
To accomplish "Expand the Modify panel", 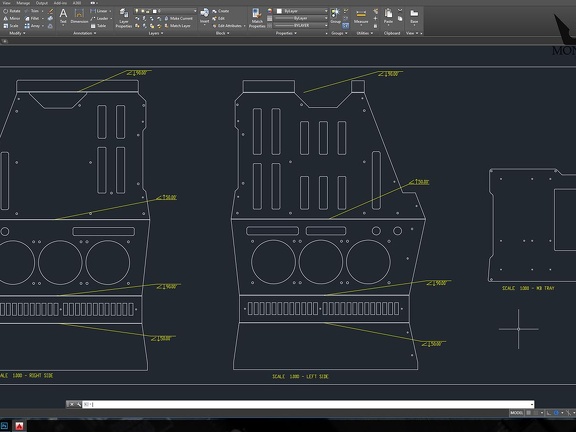I will [17, 33].
